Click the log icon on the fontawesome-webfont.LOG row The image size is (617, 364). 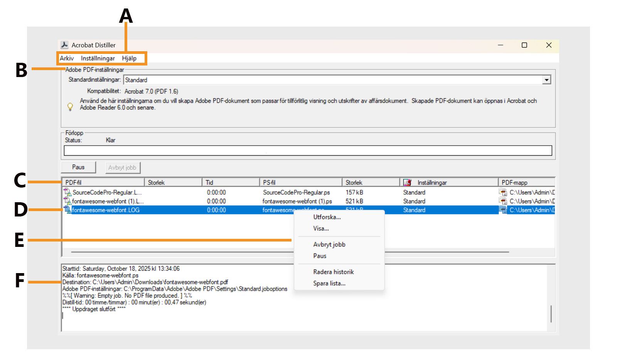67,210
